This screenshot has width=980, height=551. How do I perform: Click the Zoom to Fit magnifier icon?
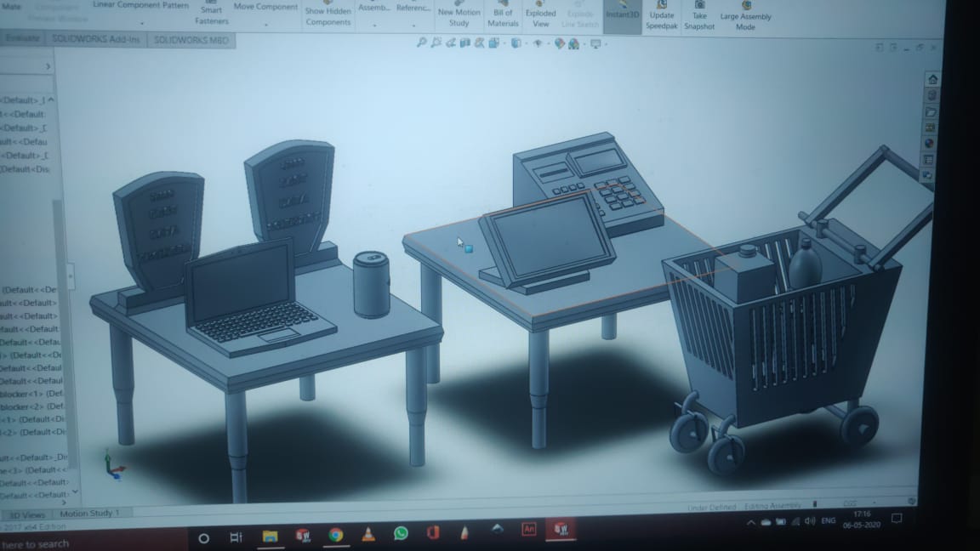click(421, 43)
